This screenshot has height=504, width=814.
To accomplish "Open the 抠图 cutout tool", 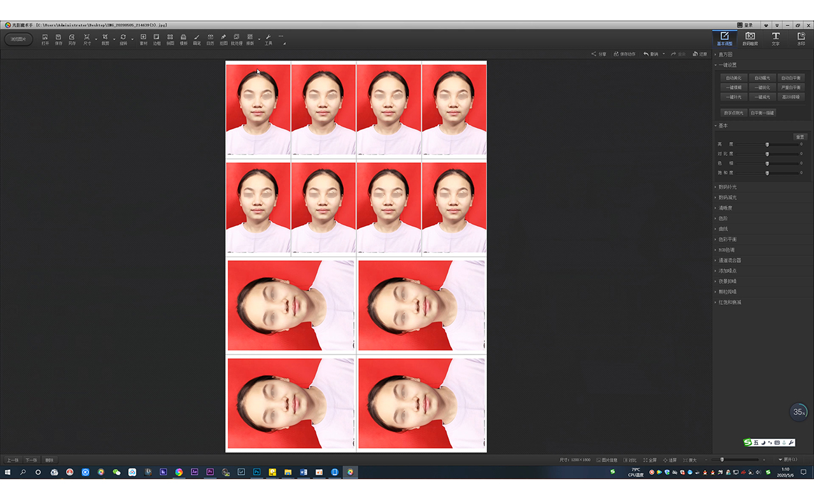I will 223,39.
